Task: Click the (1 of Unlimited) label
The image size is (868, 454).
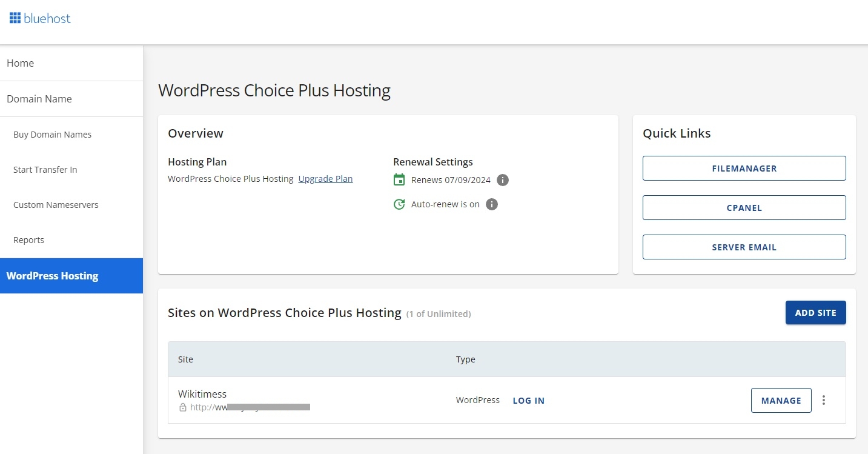Action: (439, 314)
